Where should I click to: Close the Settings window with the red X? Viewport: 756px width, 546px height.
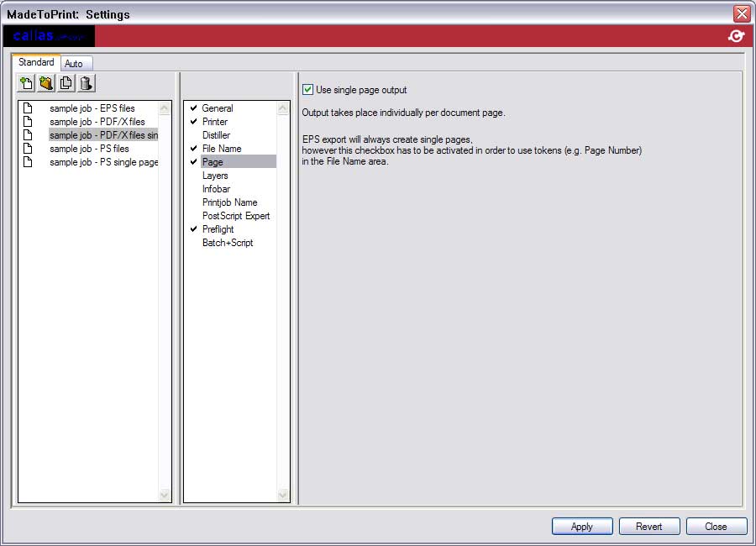pyautogui.click(x=742, y=13)
